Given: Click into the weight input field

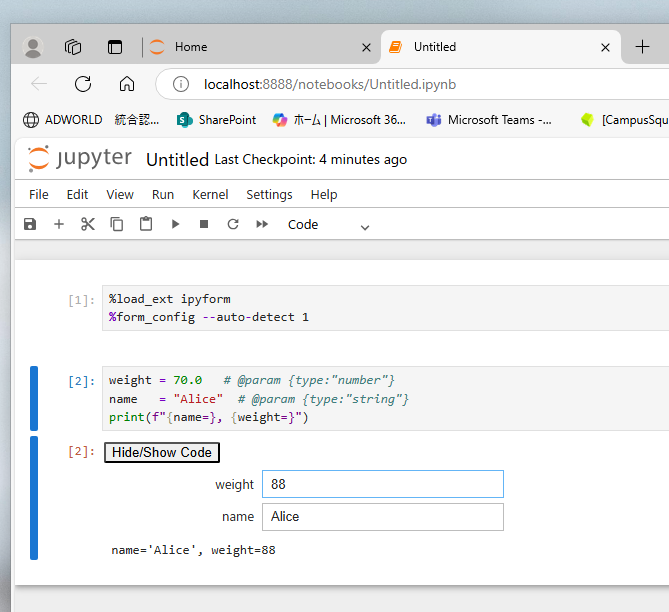Looking at the screenshot, I should coord(383,484).
